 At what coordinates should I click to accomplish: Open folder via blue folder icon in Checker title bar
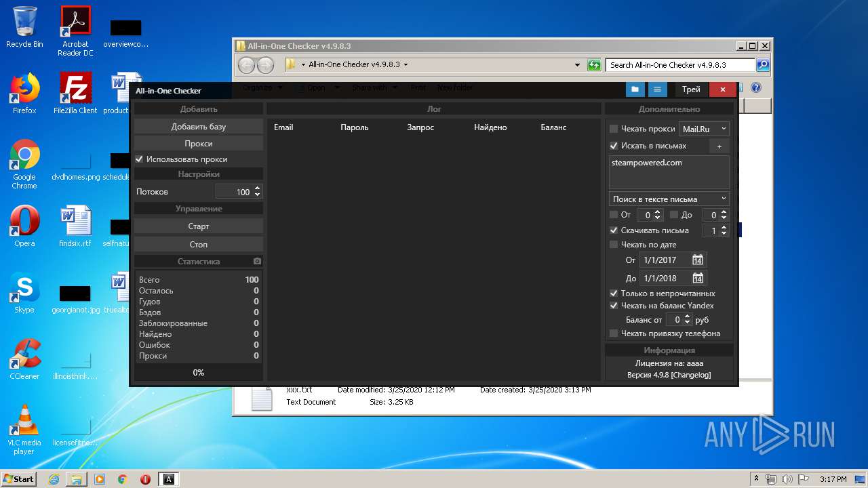tap(635, 89)
